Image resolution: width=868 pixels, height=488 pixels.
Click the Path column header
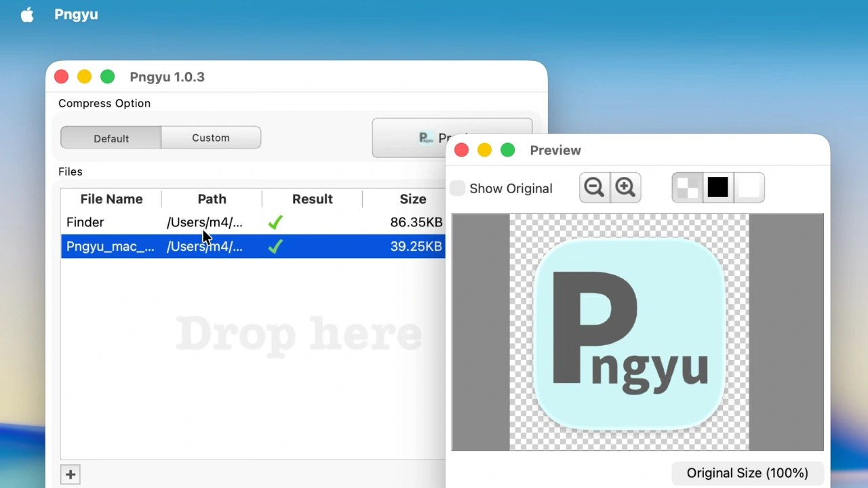[212, 199]
